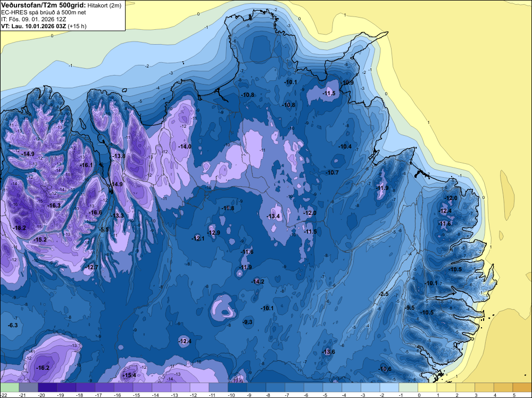Viewport: 532px width, 398px height.
Task: Select the -10.4 temperature reading
Action: click(x=345, y=146)
